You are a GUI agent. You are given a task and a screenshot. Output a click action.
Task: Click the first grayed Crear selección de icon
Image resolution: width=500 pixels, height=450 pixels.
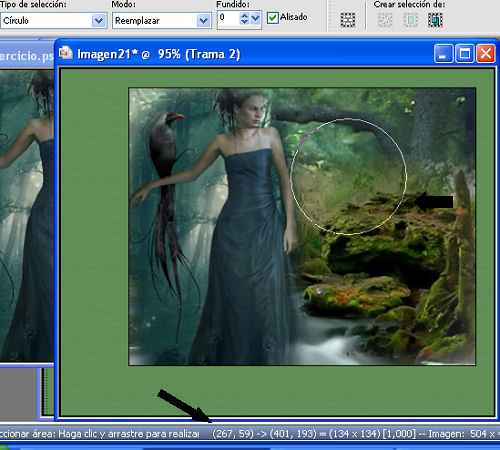[385, 20]
